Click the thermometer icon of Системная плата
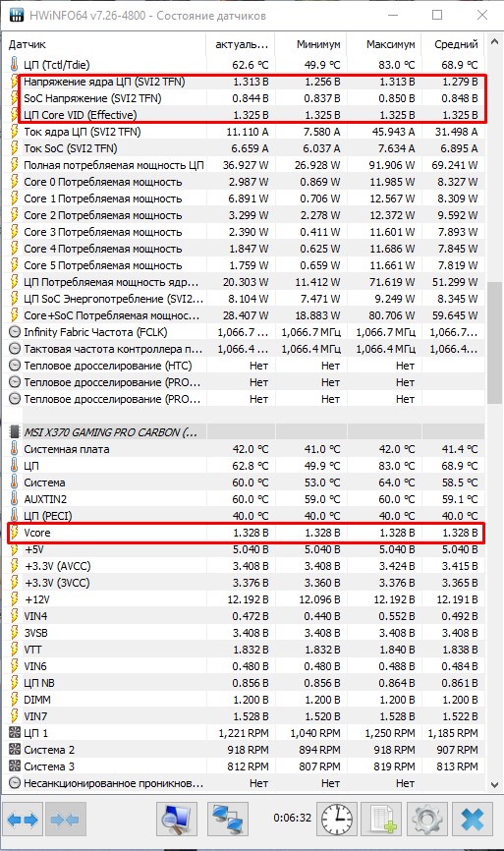 (14, 449)
